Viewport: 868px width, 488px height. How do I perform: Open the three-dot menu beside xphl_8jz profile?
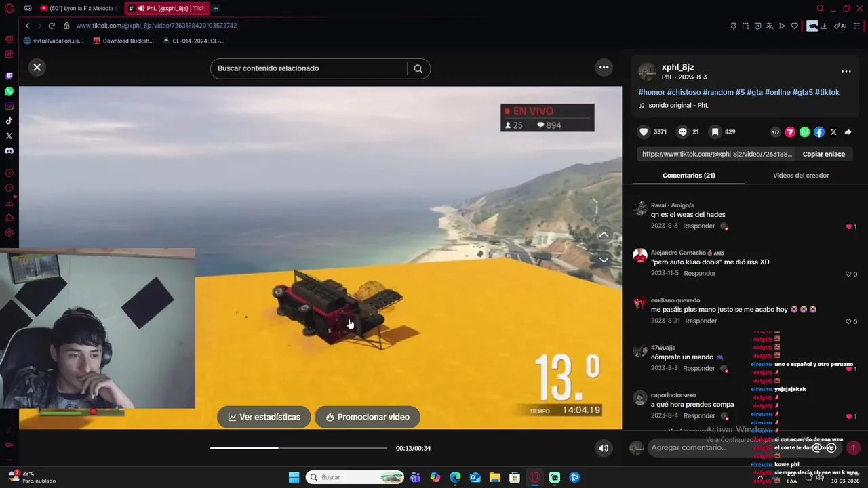846,71
